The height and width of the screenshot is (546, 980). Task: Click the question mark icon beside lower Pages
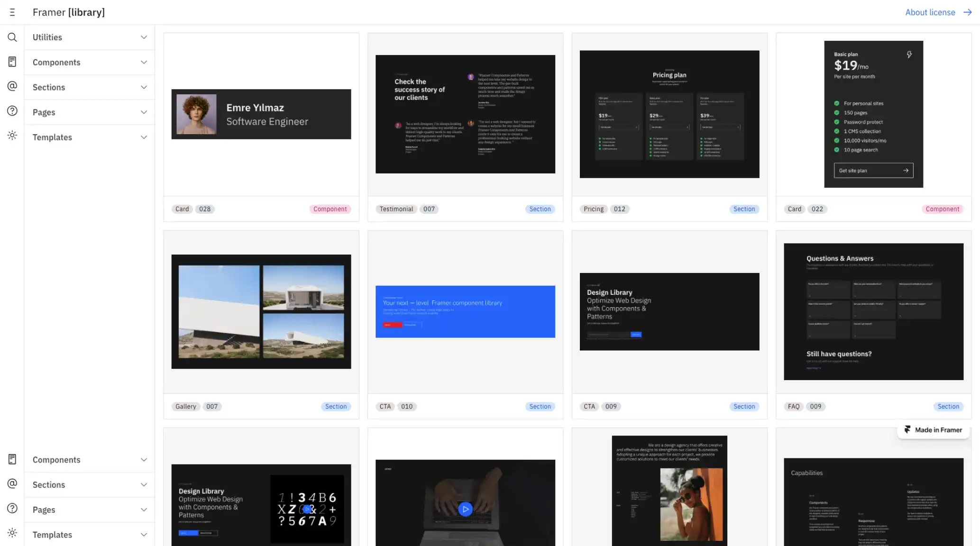(x=12, y=509)
